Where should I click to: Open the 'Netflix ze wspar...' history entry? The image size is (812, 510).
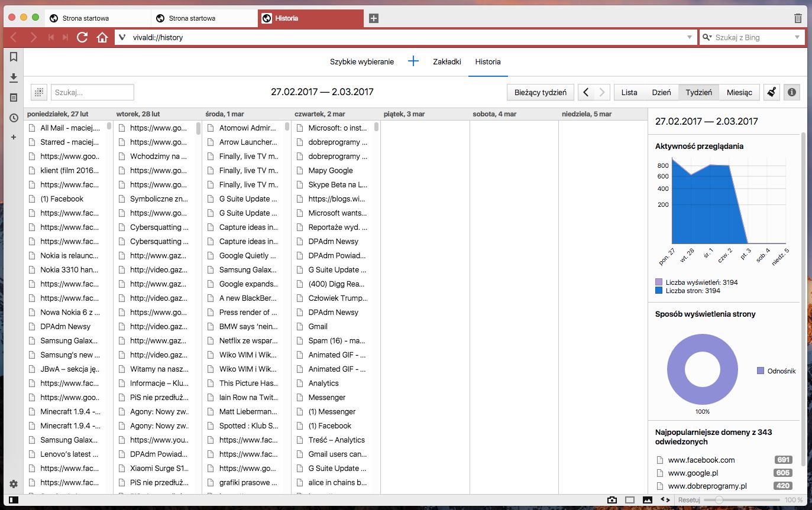[244, 340]
